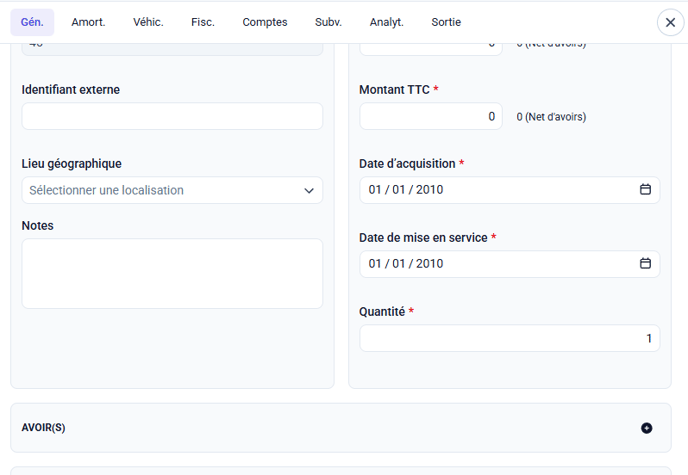Switch to the Subv. tab
This screenshot has height=475, width=688.
[328, 22]
